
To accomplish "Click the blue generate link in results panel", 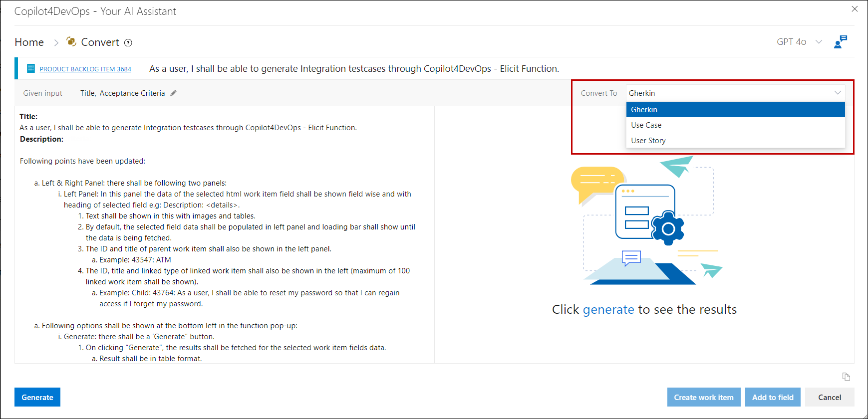I will click(x=608, y=310).
